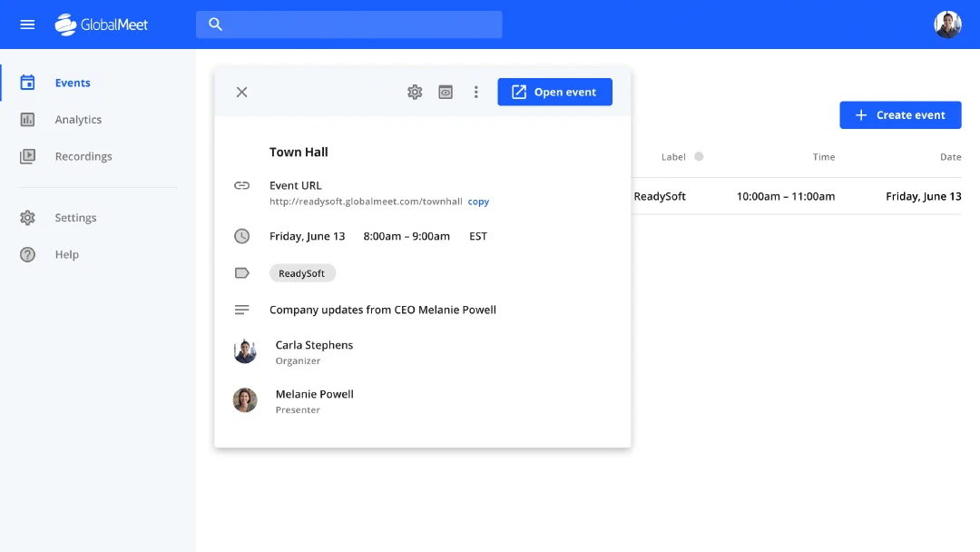The image size is (980, 552).
Task: Click the Friday, June 13 table cell
Action: 924,196
